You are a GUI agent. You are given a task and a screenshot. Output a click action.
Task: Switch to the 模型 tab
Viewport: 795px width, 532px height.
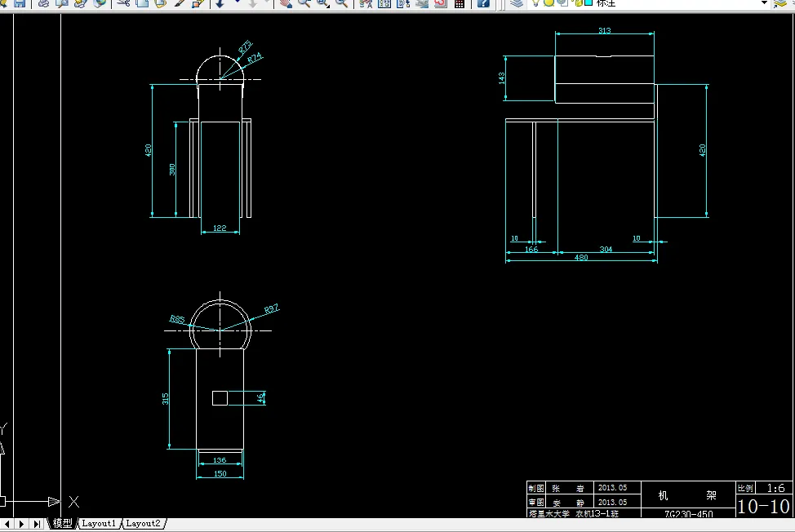tap(62, 523)
